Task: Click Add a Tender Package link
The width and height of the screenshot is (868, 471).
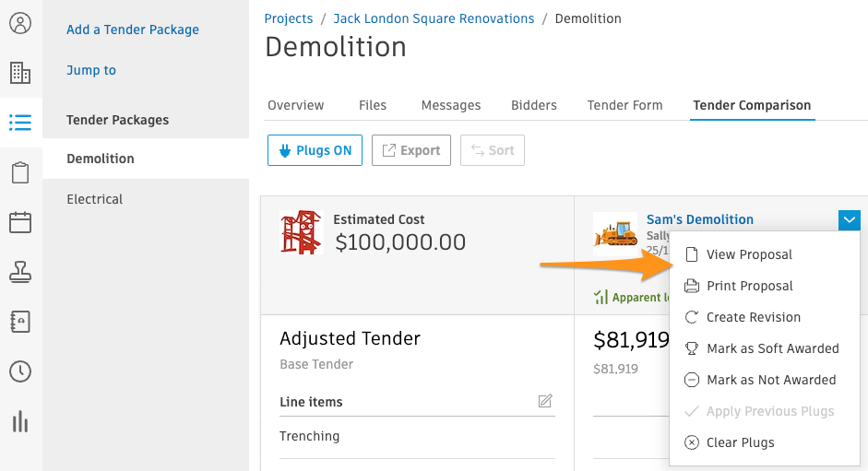Action: (133, 29)
